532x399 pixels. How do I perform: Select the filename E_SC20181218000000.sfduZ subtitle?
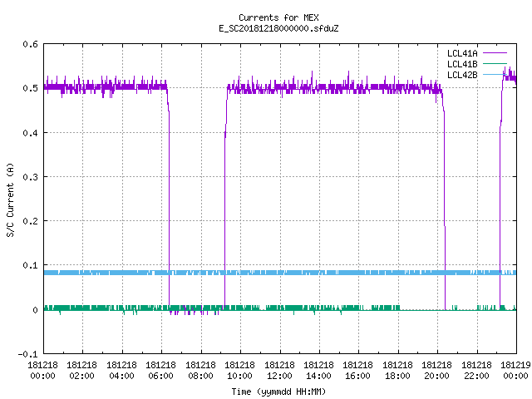(278, 28)
